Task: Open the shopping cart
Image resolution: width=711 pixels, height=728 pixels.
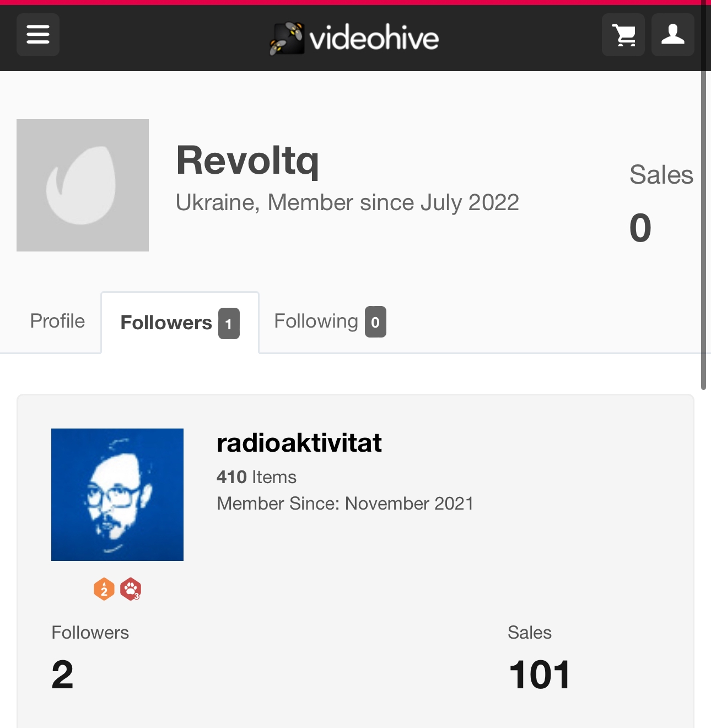Action: coord(623,35)
